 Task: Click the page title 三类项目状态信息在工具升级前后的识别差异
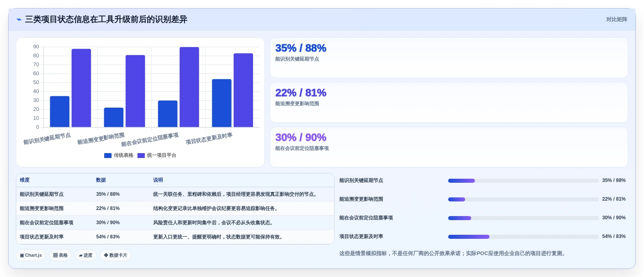(106, 19)
